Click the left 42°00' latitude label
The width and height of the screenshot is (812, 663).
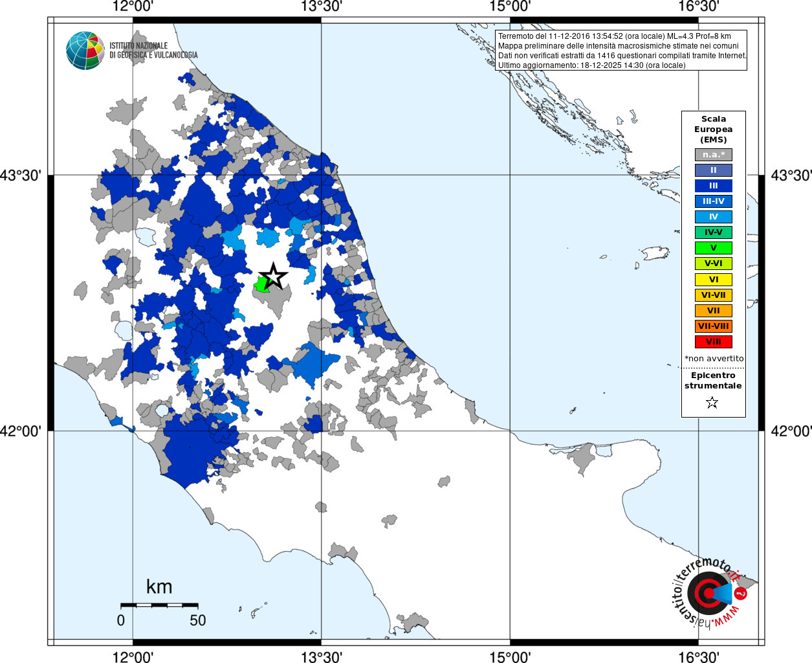tap(21, 431)
